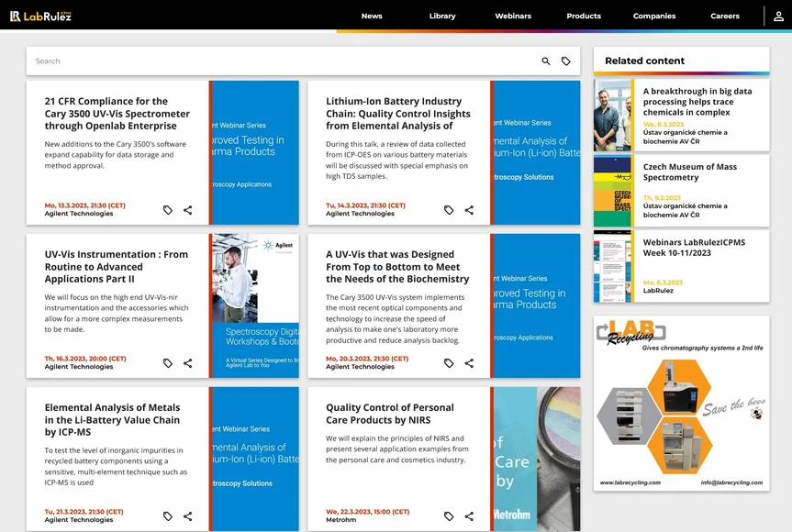This screenshot has height=532, width=792.
Task: Click date Mo, 13.3.2023, 21:30 (CET)
Action: click(x=84, y=205)
